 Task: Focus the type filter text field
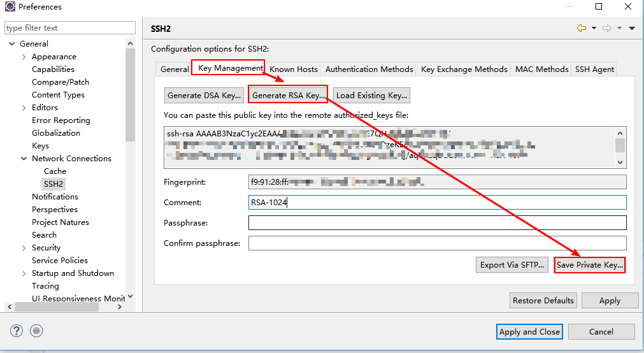tap(70, 27)
